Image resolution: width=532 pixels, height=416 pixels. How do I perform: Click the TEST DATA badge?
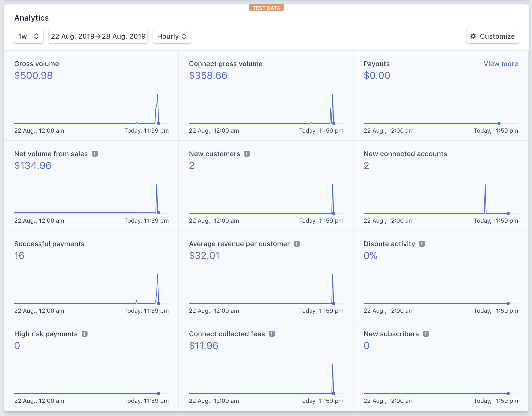click(x=266, y=8)
